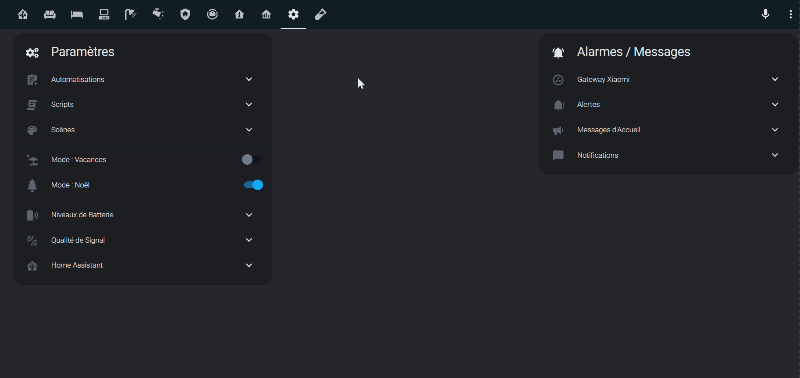This screenshot has width=800, height=378.
Task: Click the Messages d'Accueil label
Action: [609, 130]
